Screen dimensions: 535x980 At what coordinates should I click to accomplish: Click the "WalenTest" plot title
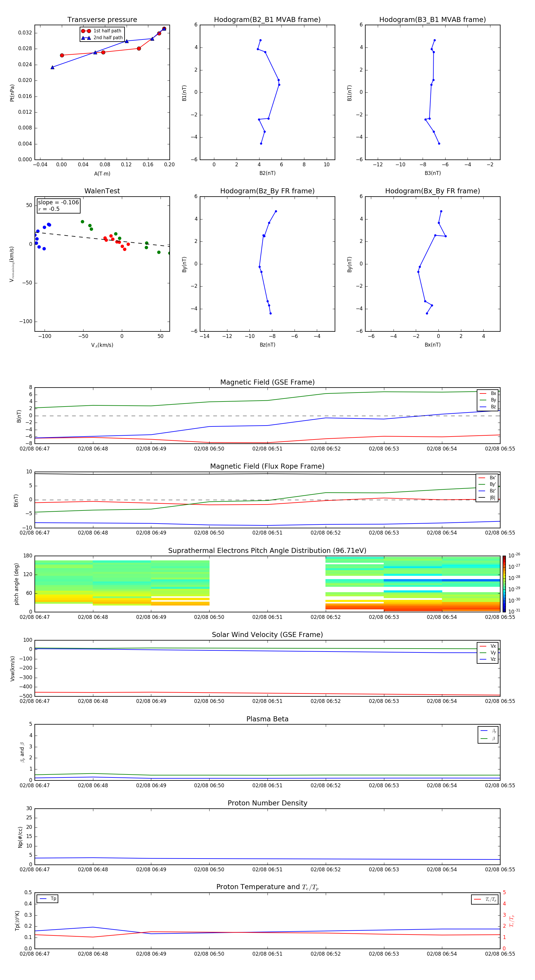click(x=102, y=191)
